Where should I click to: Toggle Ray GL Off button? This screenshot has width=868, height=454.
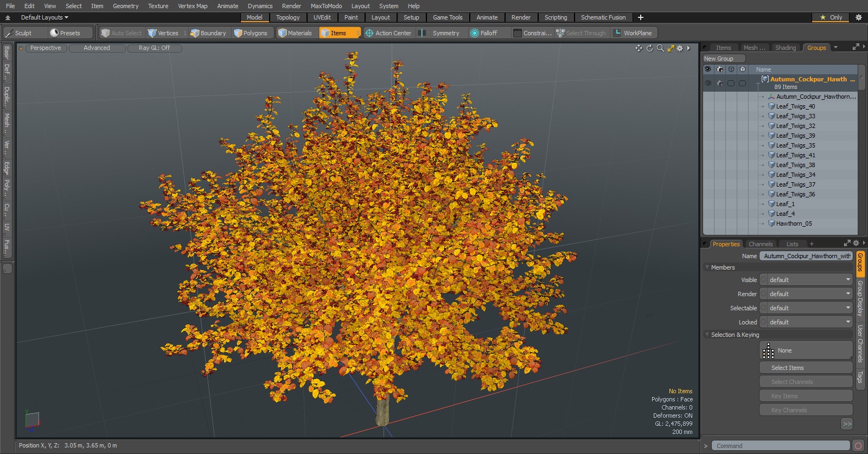154,48
